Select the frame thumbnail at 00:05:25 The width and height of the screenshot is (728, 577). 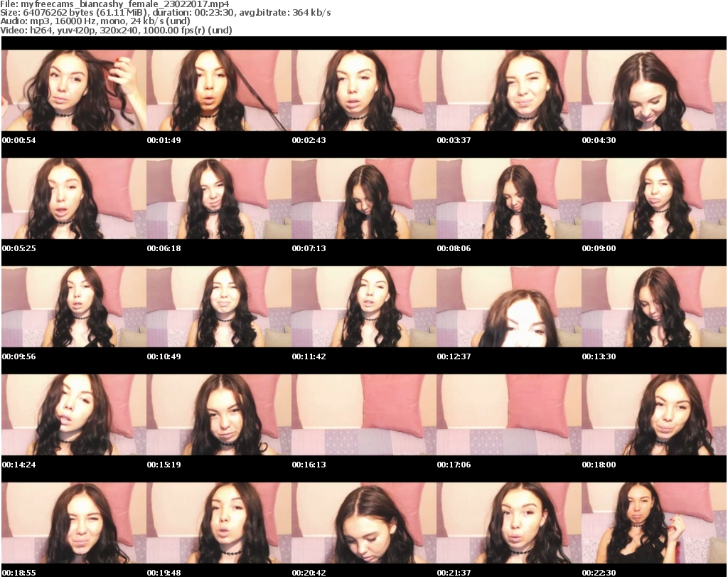pyautogui.click(x=74, y=198)
